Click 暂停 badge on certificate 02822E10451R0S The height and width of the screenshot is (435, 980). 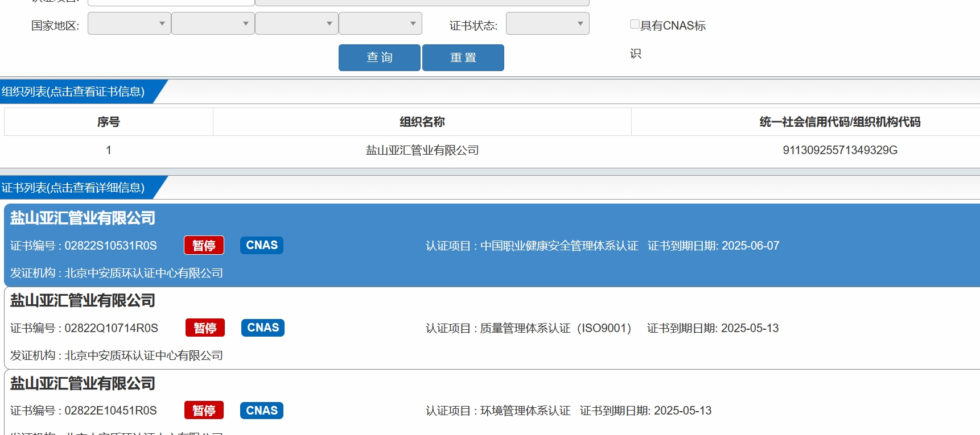point(204,410)
